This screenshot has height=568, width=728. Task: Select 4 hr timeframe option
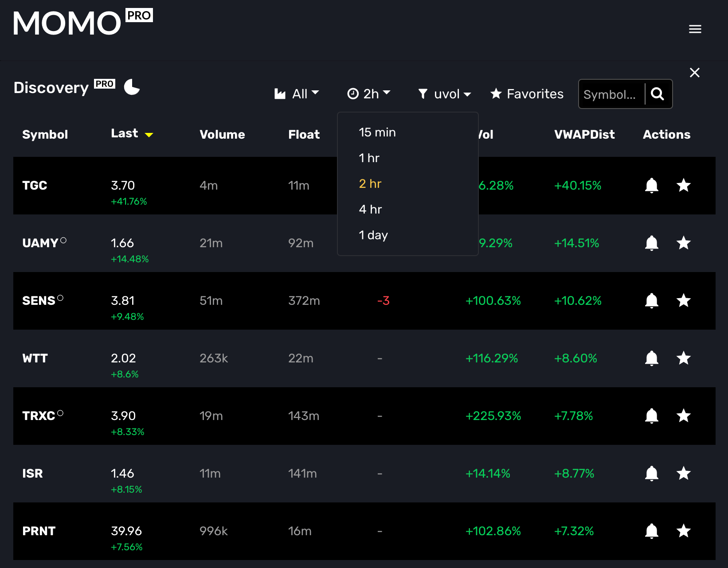[370, 209]
